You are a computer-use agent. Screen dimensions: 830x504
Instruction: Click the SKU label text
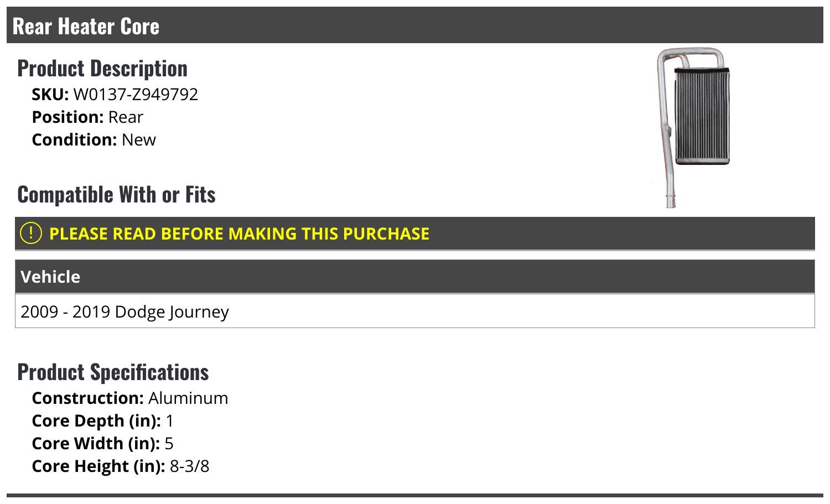pyautogui.click(x=50, y=95)
